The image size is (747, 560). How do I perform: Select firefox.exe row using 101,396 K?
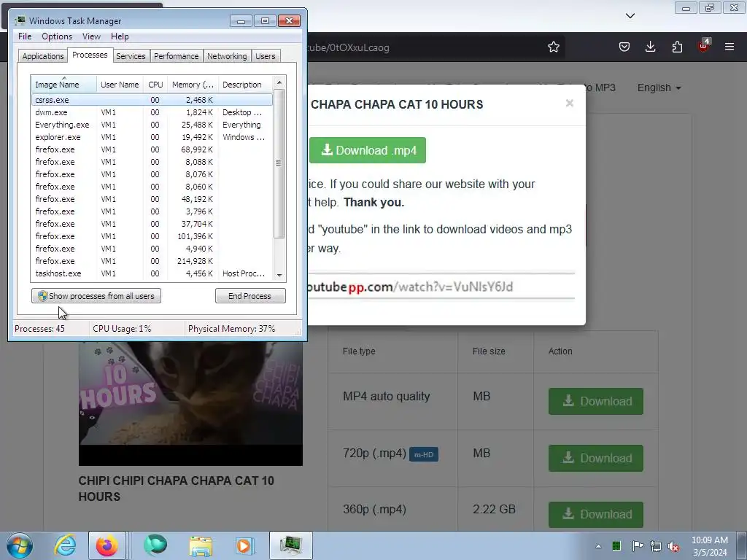point(152,236)
